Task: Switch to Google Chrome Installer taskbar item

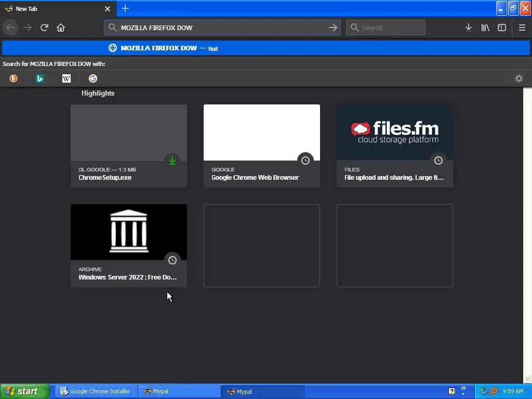Action: [96, 391]
